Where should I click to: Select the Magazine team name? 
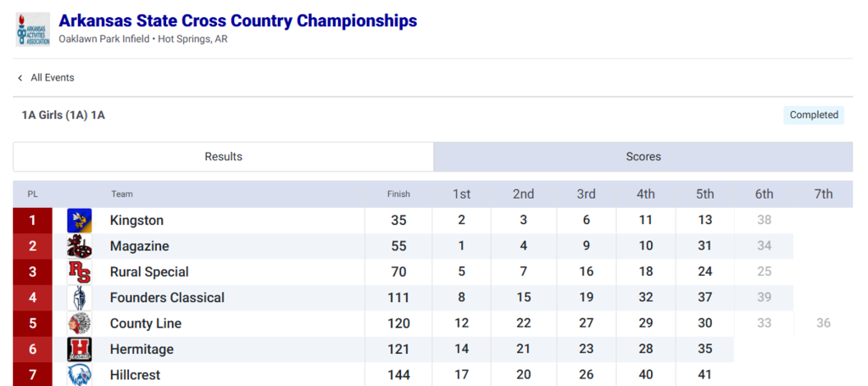click(x=140, y=247)
